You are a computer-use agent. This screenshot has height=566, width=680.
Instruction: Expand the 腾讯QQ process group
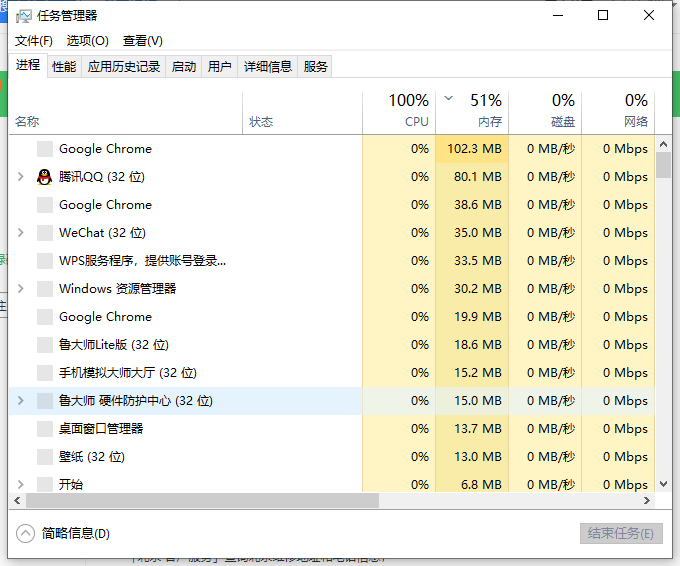[x=21, y=177]
